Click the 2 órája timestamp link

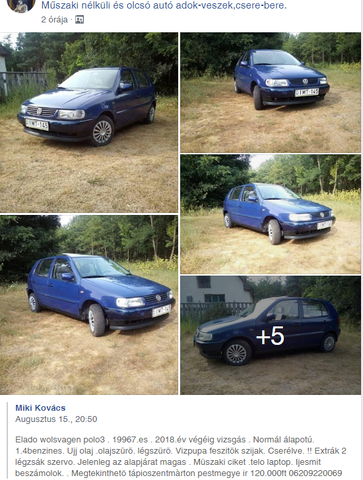tap(54, 20)
